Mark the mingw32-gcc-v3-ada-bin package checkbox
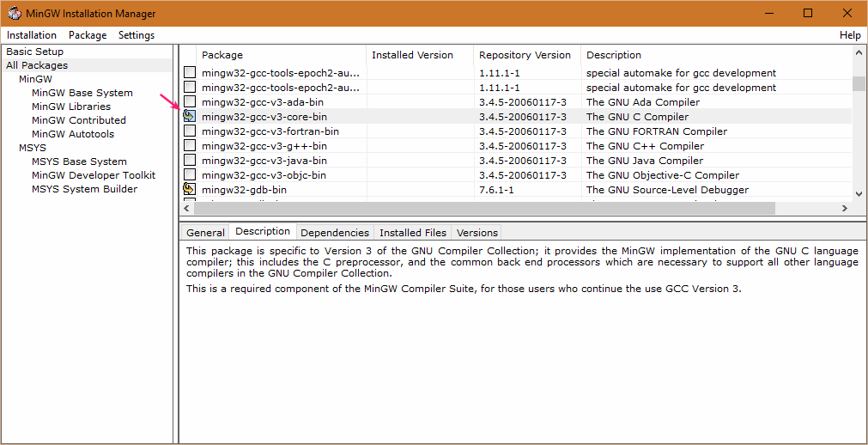 click(x=189, y=102)
